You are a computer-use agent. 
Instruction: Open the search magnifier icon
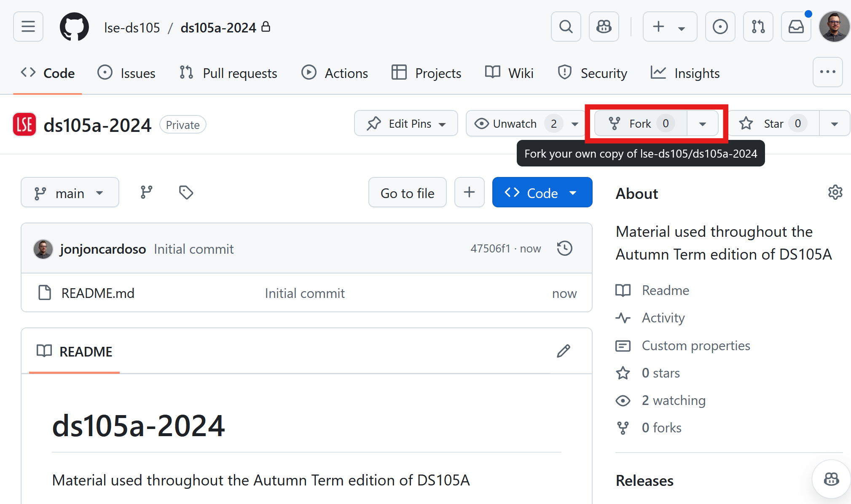566,27
